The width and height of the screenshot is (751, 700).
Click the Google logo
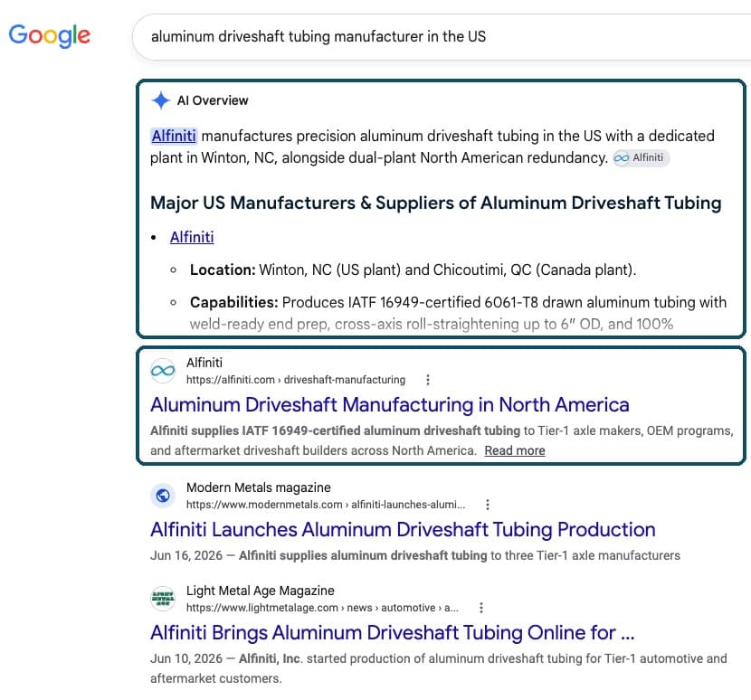[x=50, y=36]
